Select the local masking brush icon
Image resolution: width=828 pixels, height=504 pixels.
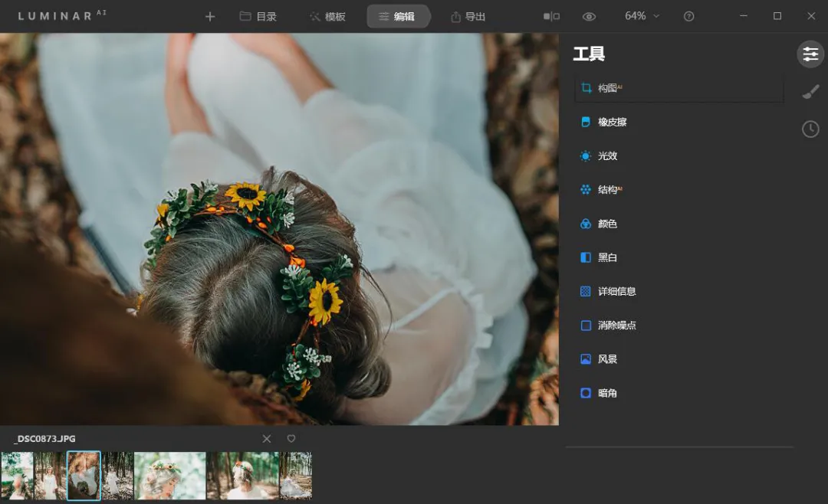coord(810,91)
